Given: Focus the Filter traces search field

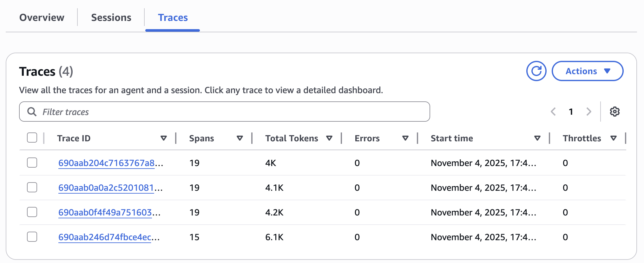Looking at the screenshot, I should 225,112.
